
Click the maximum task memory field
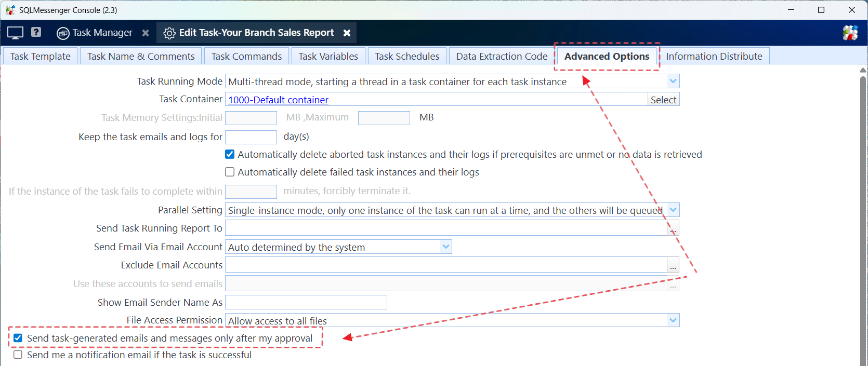click(x=384, y=118)
